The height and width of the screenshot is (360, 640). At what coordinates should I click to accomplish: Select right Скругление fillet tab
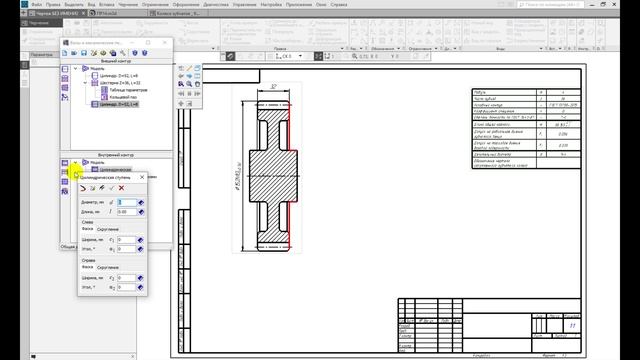point(108,267)
